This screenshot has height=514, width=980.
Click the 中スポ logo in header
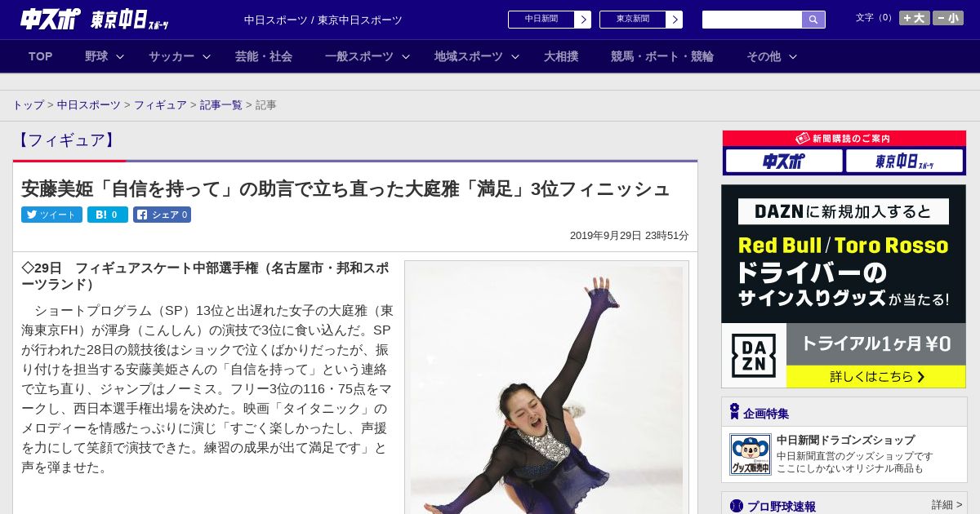(51, 19)
